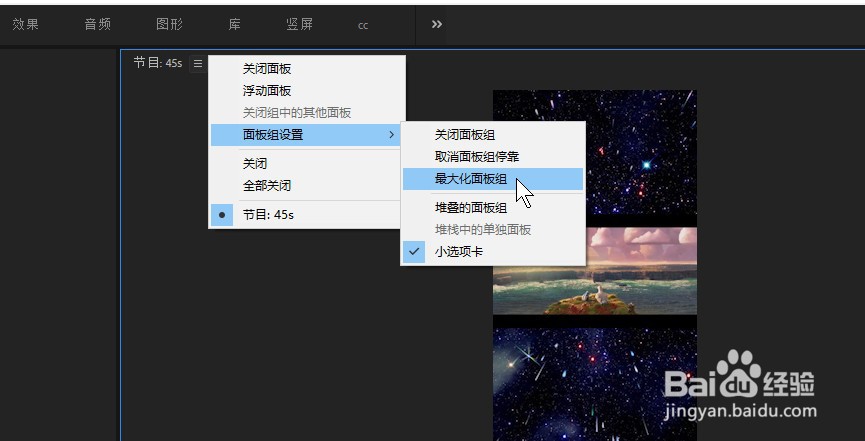Viewport: 865px width, 441px height.
Task: Click the program monitor video preview
Action: [595, 265]
